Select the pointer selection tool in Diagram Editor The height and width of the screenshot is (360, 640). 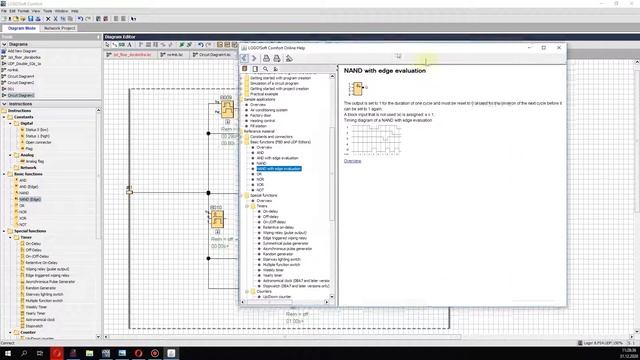click(x=107, y=45)
